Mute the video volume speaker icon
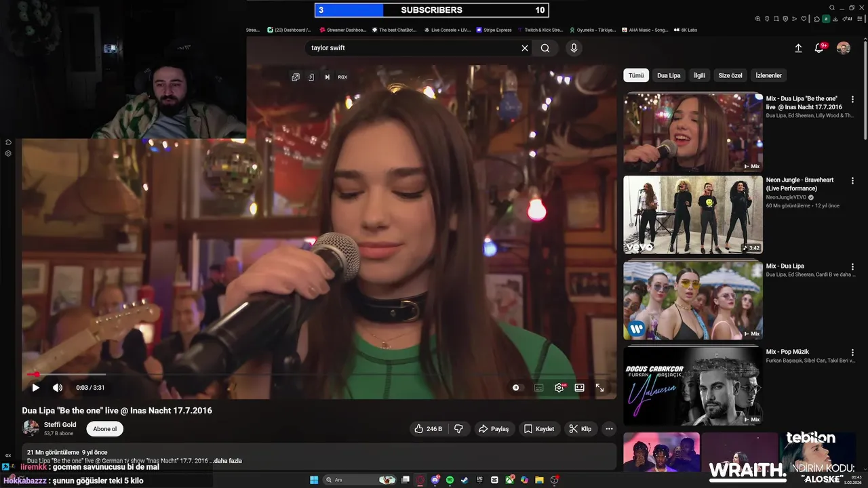The height and width of the screenshot is (488, 868). [58, 388]
